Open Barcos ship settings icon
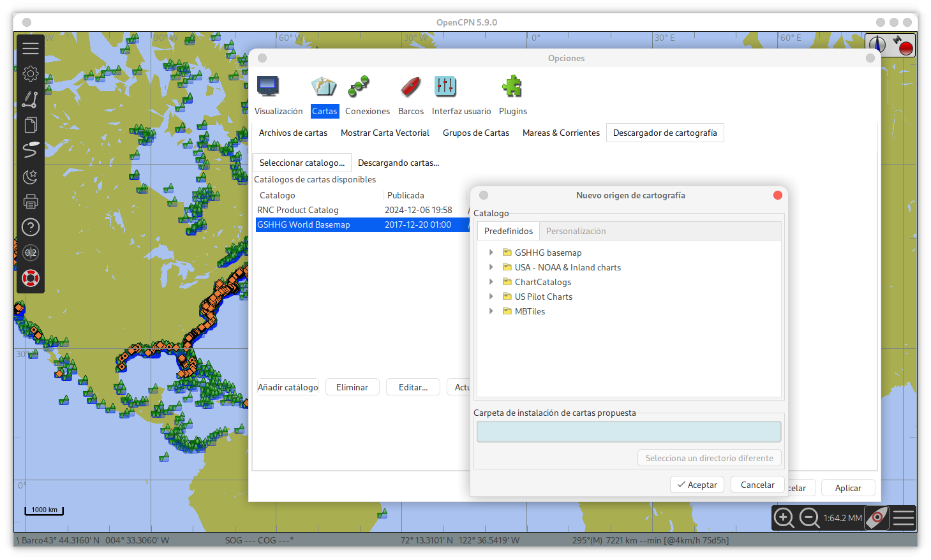 [410, 86]
